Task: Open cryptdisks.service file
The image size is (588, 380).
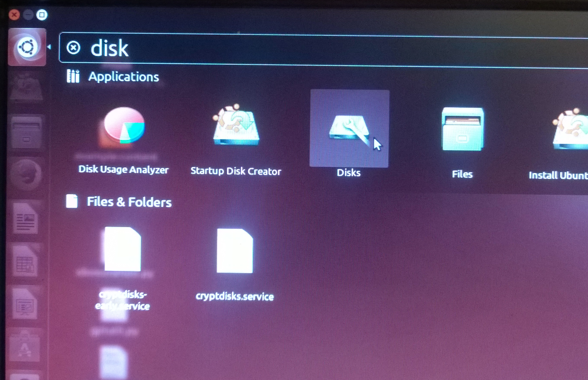Action: (235, 251)
